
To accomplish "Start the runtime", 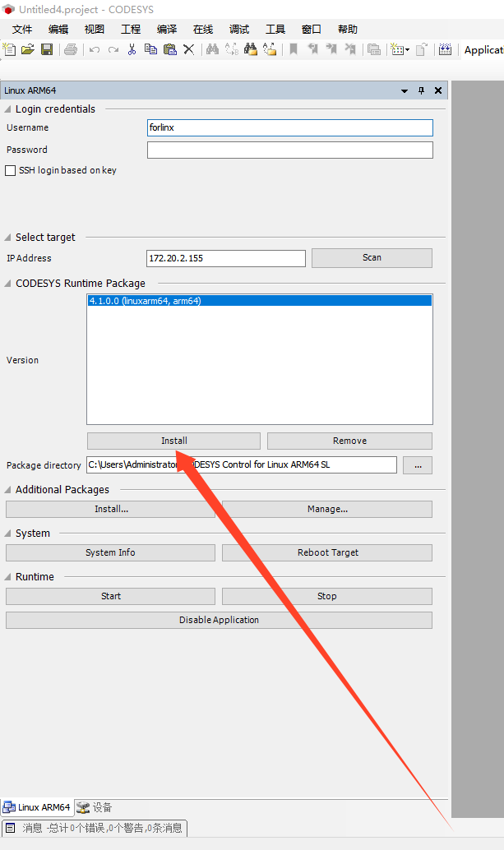I will [110, 596].
